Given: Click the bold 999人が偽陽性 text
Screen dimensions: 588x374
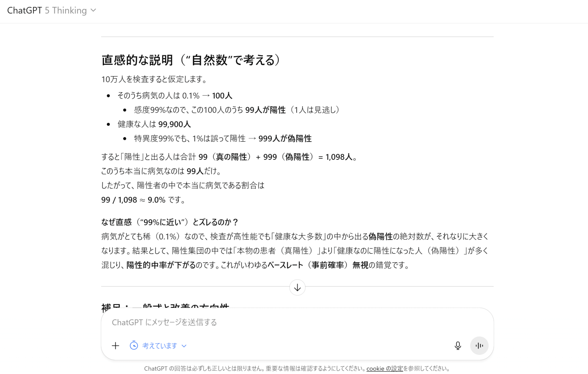Looking at the screenshot, I should point(285,139).
